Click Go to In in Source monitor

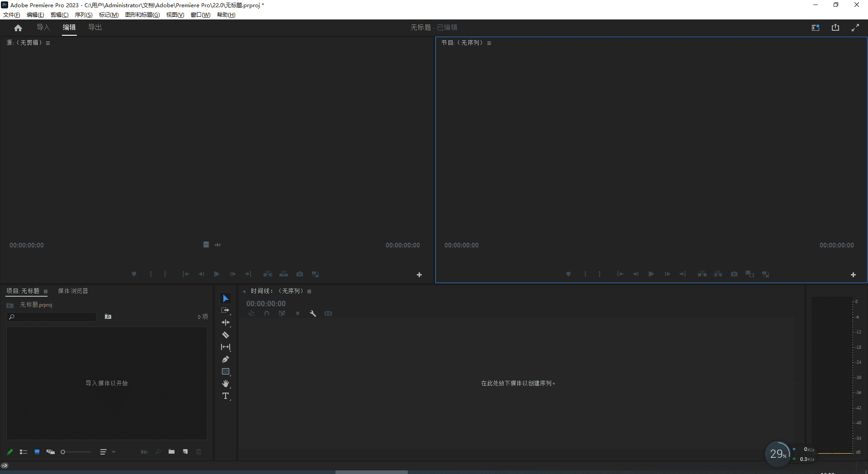coord(186,274)
